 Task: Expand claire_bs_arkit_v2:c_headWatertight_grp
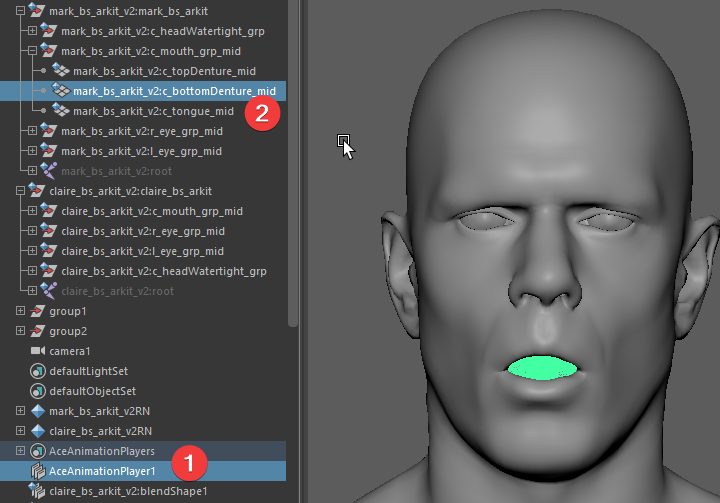click(32, 271)
